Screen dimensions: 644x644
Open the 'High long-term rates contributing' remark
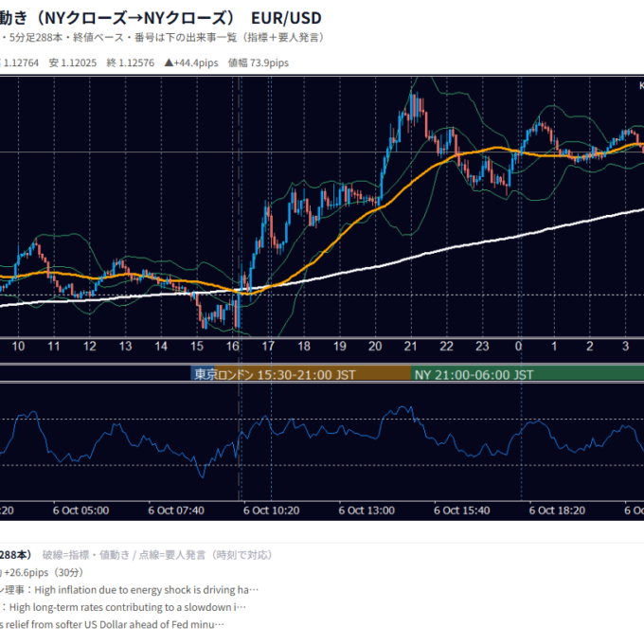pyautogui.click(x=123, y=607)
